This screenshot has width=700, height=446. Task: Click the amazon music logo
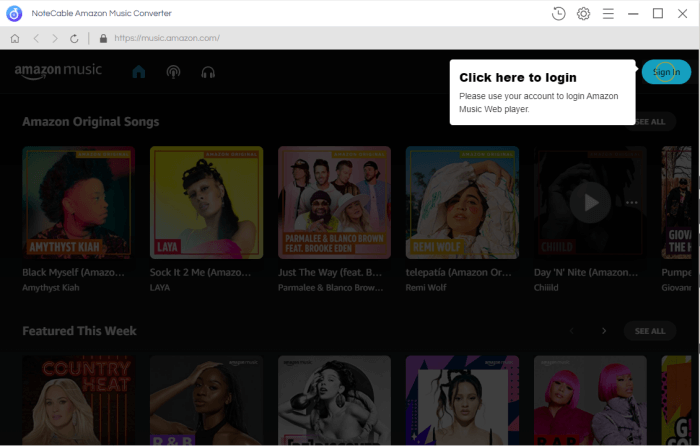click(x=58, y=71)
